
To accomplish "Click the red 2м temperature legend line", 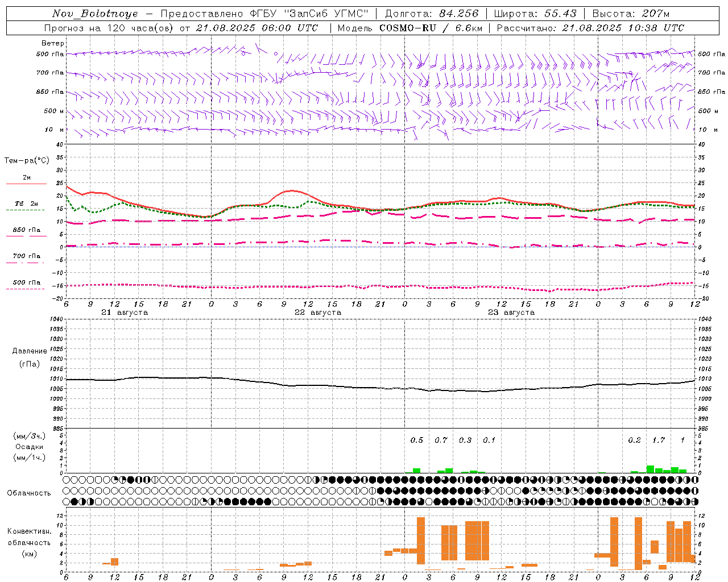I will tap(26, 184).
